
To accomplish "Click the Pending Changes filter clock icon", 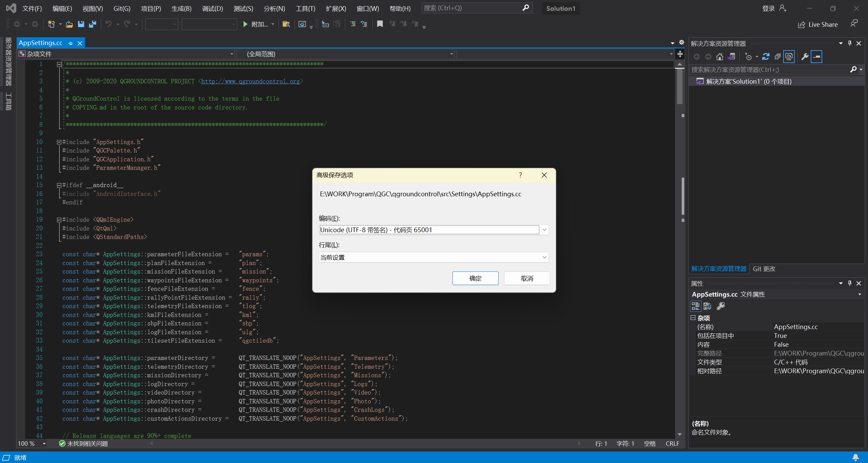I will (x=748, y=57).
